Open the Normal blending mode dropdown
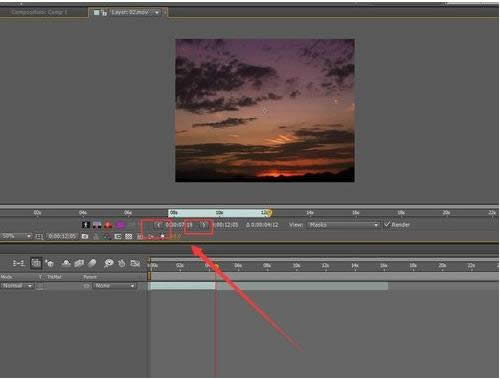Image resolution: width=500 pixels, height=379 pixels. coord(17,286)
